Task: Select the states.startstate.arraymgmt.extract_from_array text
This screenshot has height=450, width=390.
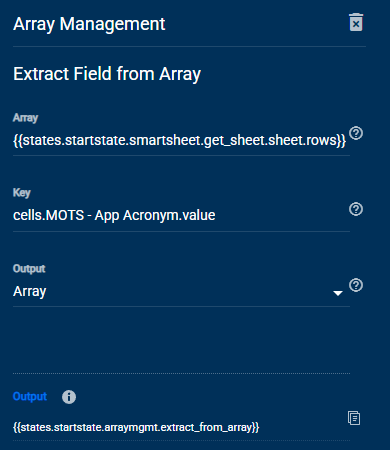Action: (136, 427)
